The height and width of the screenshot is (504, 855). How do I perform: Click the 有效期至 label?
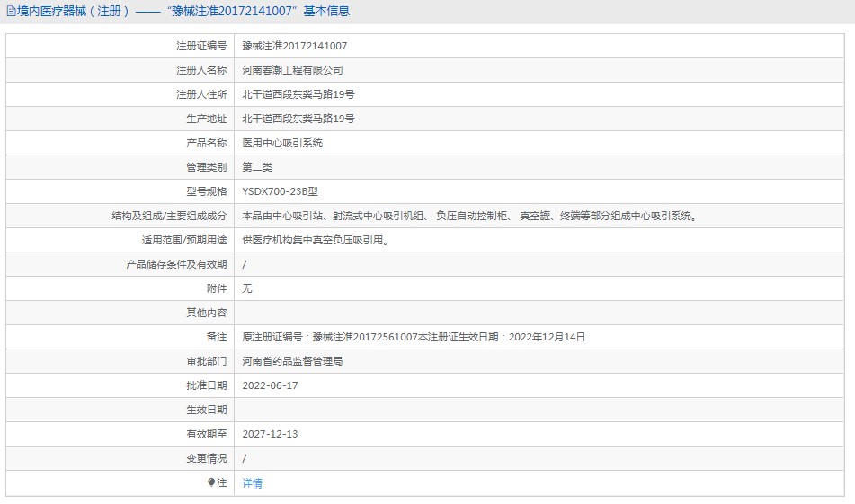pos(207,434)
